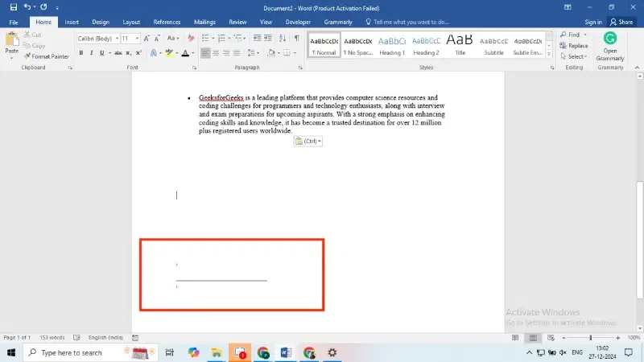Viewport: 644px width, 362px height.
Task: Apply the Heading 1 style
Action: (392, 45)
